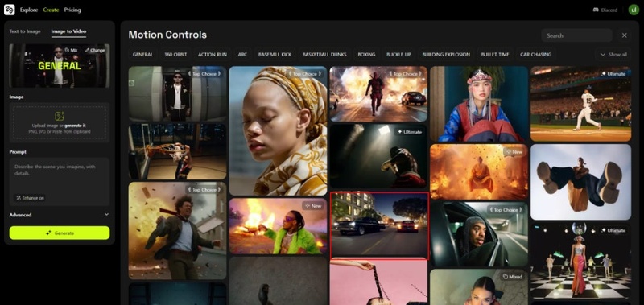
Task: Select the 360 ORBIT motion filter
Action: click(175, 54)
